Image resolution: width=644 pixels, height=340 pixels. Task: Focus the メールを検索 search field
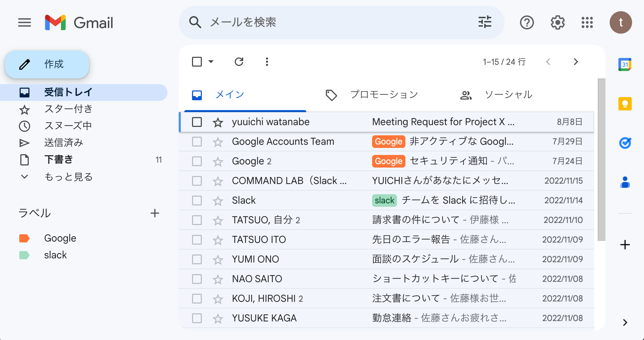pos(341,22)
